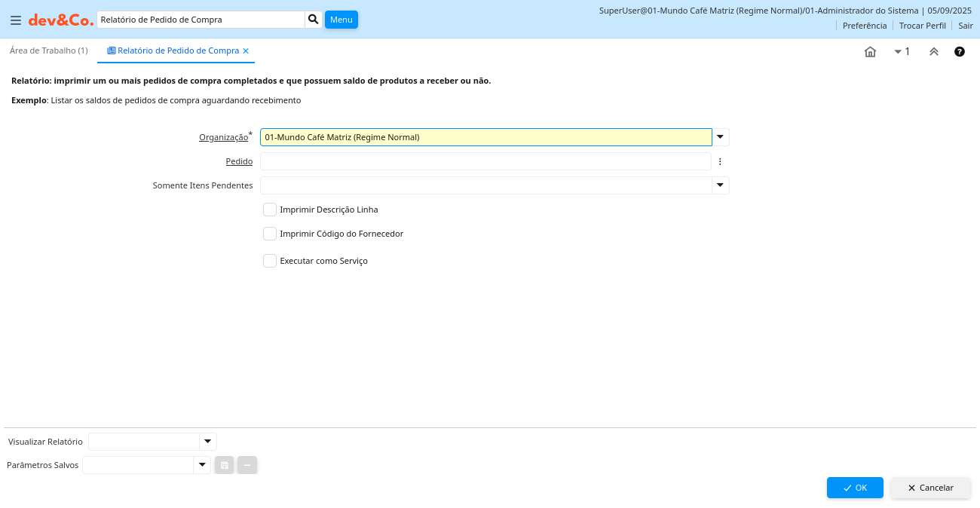The height and width of the screenshot is (508, 980).
Task: Close the Relatório de Pedido de Compra tab
Action: [x=246, y=51]
